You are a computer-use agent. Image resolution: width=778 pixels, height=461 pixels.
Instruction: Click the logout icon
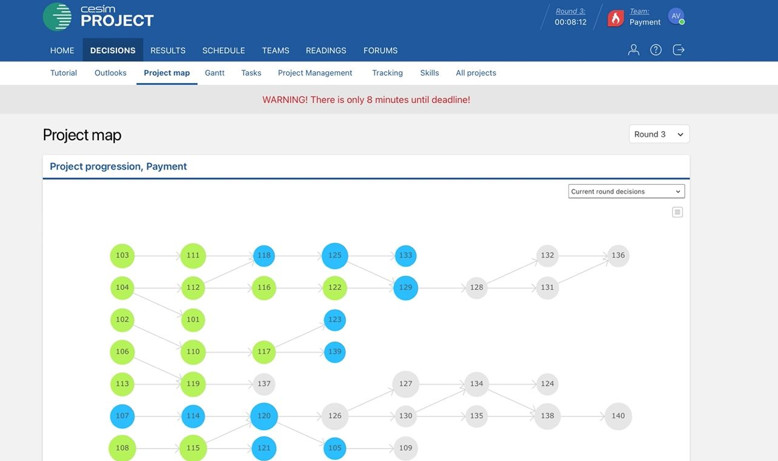679,50
